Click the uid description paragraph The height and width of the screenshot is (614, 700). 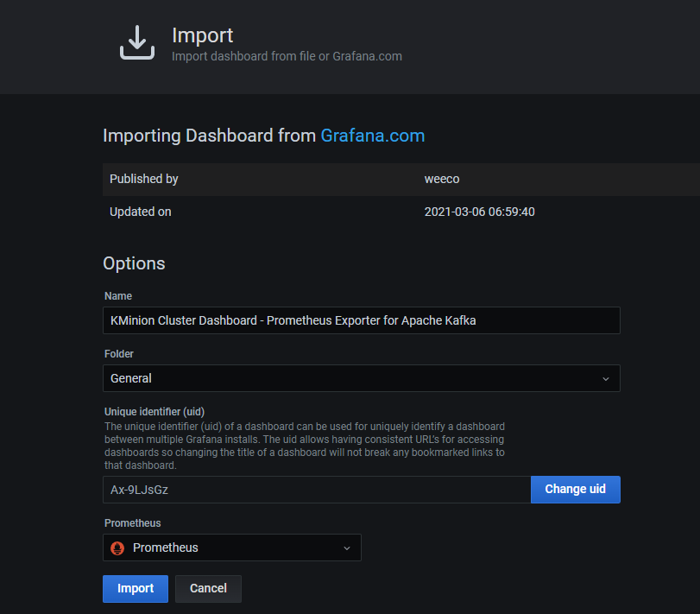[305, 446]
